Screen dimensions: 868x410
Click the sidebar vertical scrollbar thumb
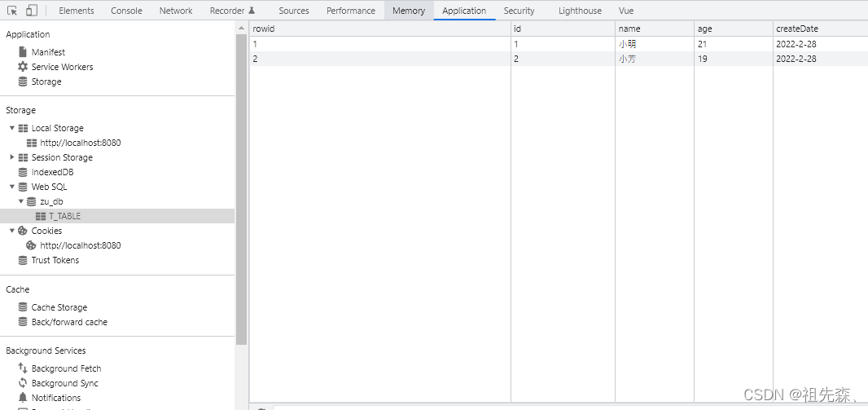coord(241,189)
